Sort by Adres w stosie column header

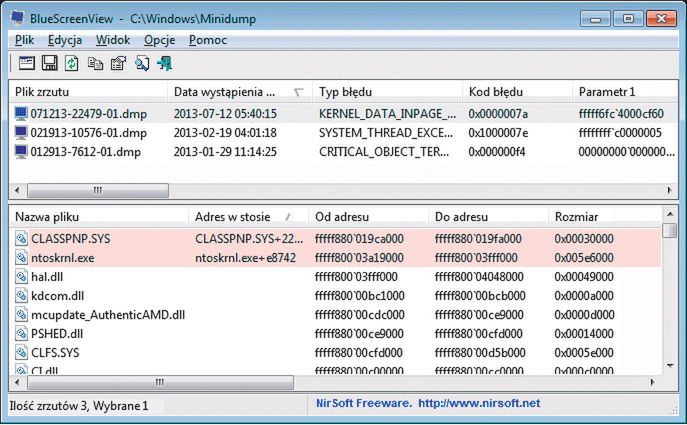(x=249, y=216)
